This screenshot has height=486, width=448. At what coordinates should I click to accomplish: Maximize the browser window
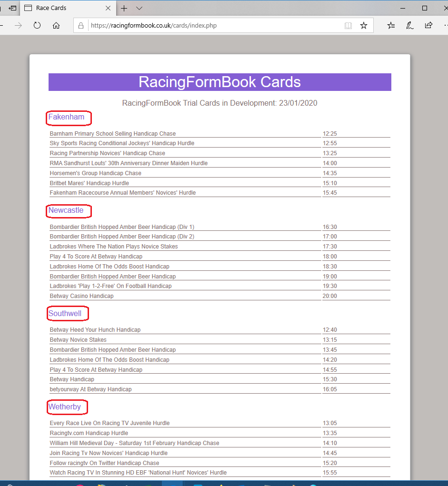pyautogui.click(x=425, y=9)
